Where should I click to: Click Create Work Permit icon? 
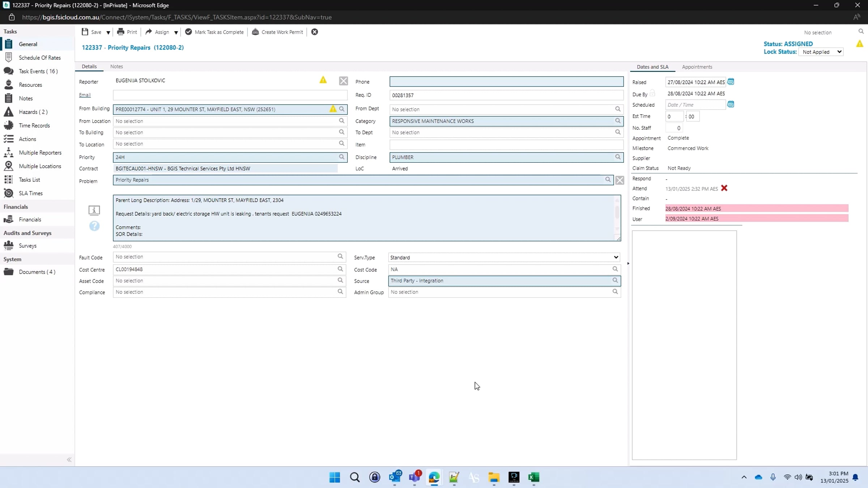tap(255, 32)
